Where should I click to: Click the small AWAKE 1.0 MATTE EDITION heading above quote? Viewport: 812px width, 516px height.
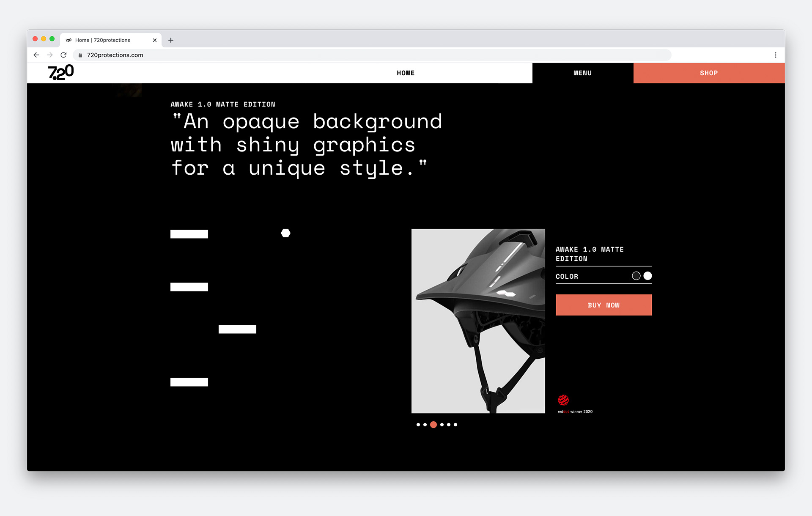coord(223,104)
